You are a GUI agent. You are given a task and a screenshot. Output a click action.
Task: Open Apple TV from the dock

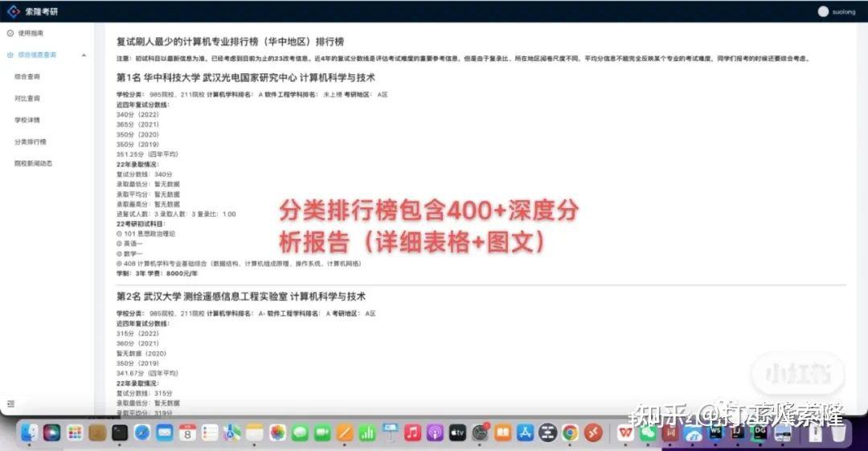tap(457, 433)
